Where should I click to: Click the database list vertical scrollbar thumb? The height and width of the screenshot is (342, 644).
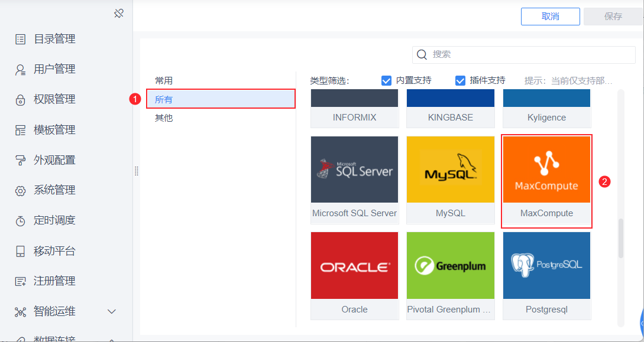click(x=621, y=238)
